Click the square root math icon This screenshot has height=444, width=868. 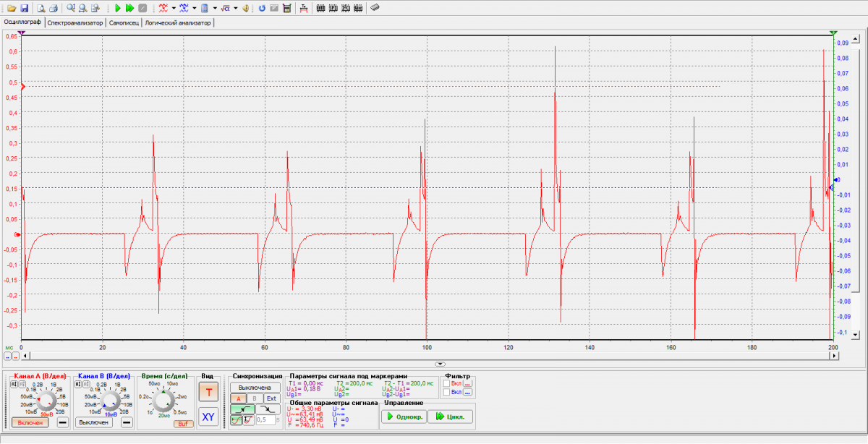coord(225,8)
